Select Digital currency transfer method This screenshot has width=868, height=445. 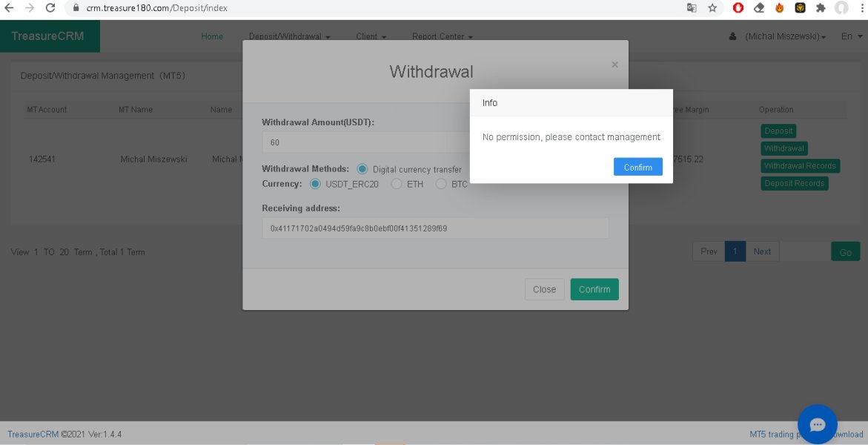(x=362, y=169)
